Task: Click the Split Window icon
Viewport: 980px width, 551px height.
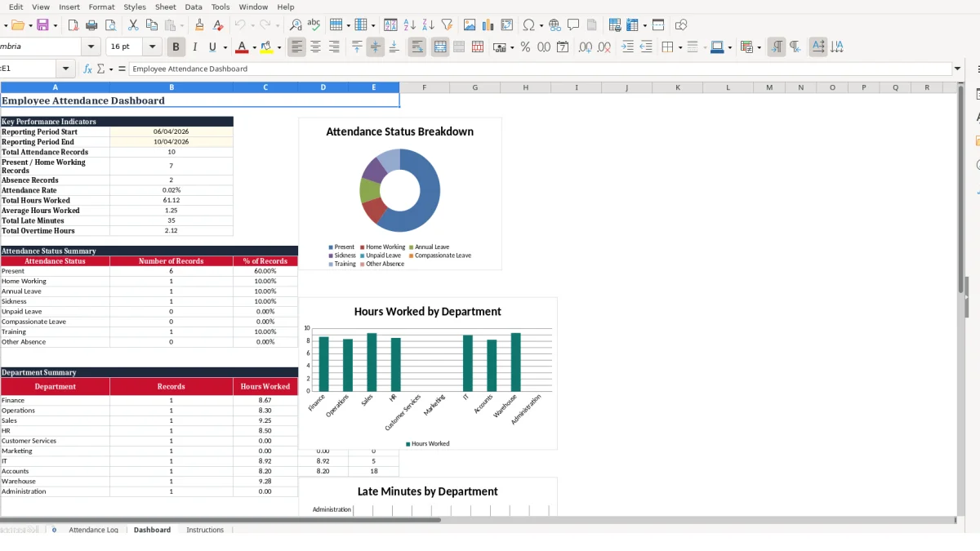Action: point(658,25)
